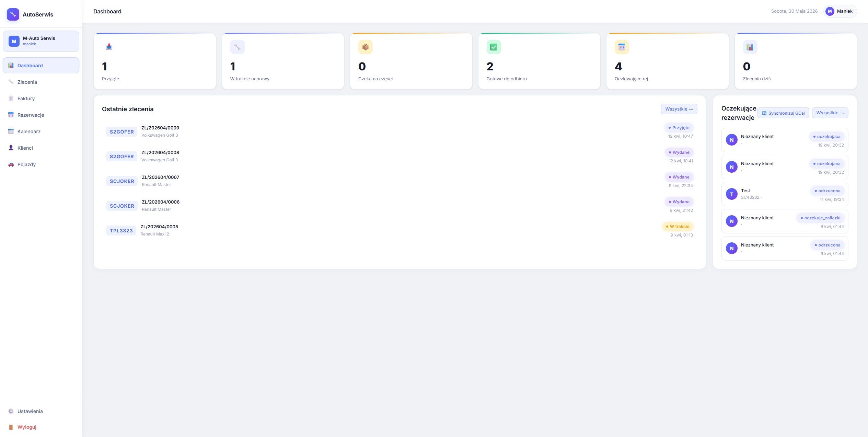Click package icon on Czeka na części card
The width and height of the screenshot is (868, 437).
pos(366,47)
